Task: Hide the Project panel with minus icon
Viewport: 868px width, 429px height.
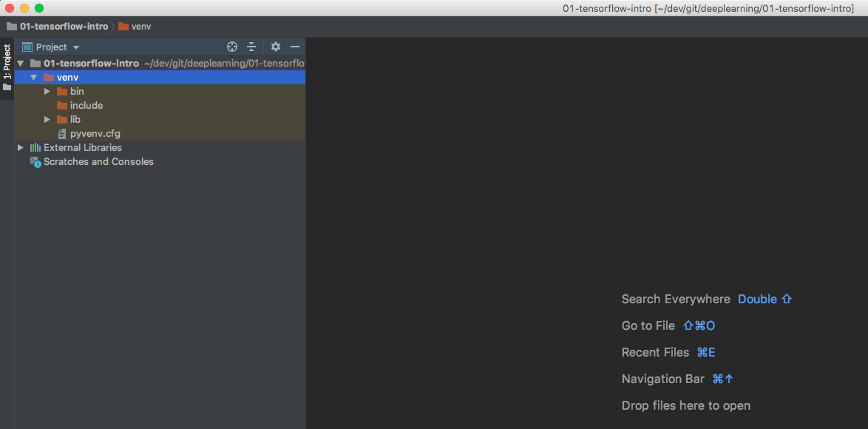Action: (x=295, y=47)
